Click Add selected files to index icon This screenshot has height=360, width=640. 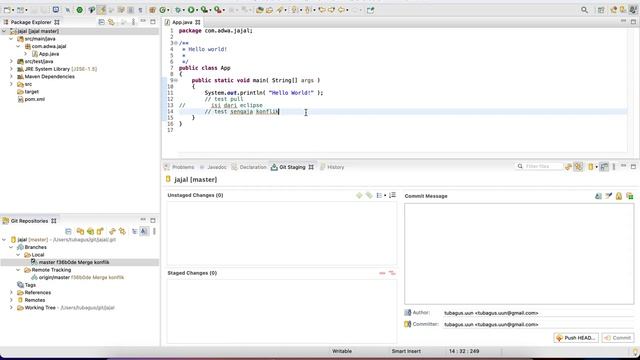pos(359,196)
